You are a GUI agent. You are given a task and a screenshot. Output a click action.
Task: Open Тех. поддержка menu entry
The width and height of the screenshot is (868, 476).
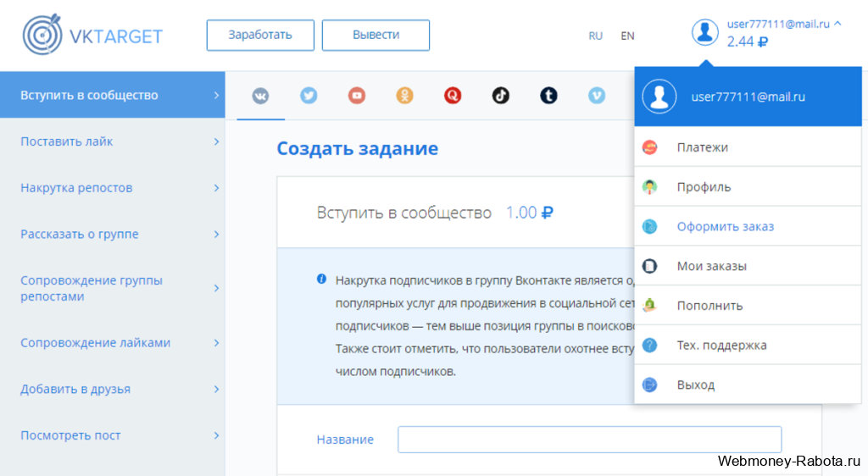748,345
